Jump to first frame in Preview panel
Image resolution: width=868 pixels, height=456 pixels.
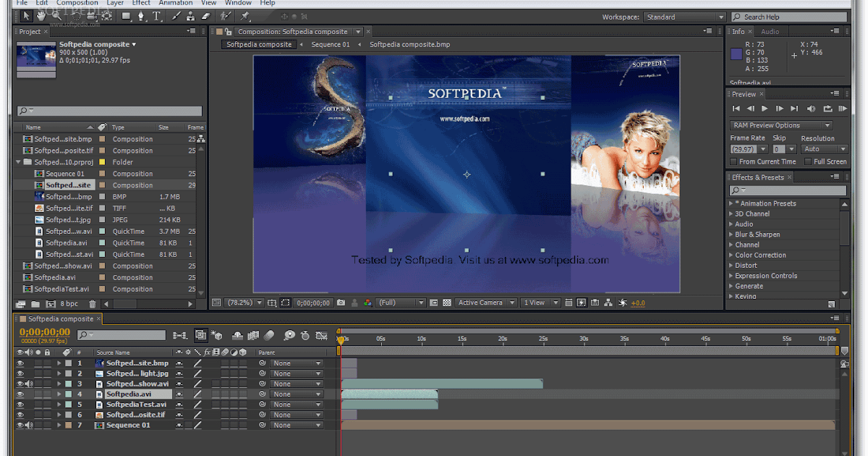point(736,109)
